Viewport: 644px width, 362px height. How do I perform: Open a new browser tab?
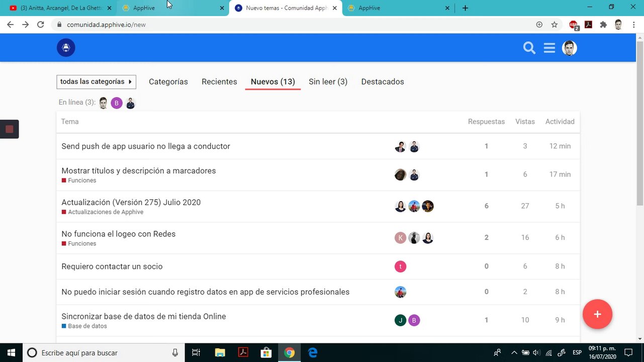[x=465, y=8]
